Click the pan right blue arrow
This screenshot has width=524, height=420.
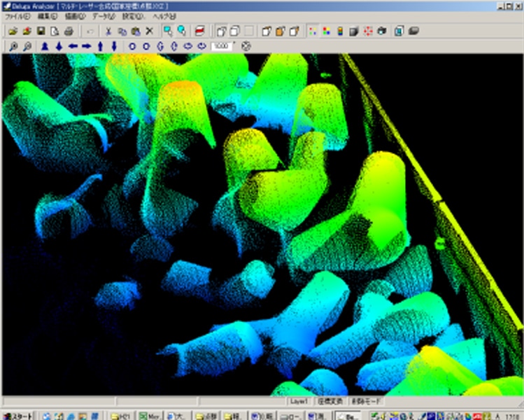87,46
